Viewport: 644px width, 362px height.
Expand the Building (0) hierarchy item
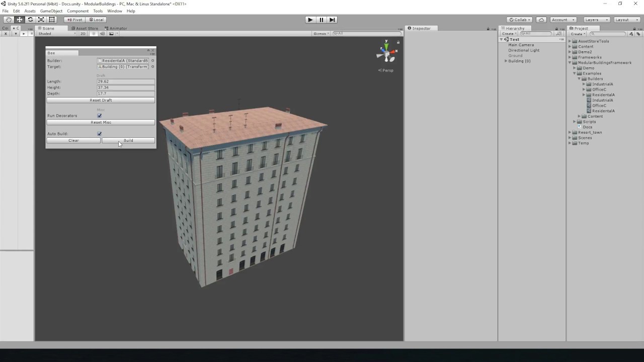pyautogui.click(x=506, y=61)
